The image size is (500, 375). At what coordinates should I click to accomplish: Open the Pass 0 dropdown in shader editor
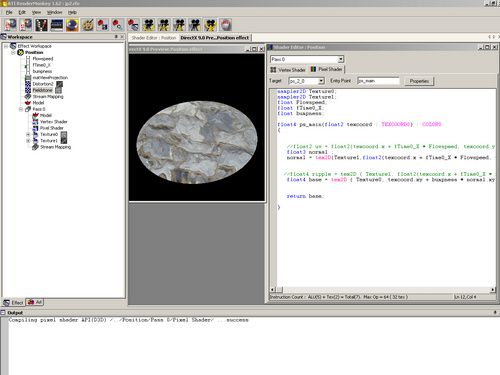click(341, 59)
